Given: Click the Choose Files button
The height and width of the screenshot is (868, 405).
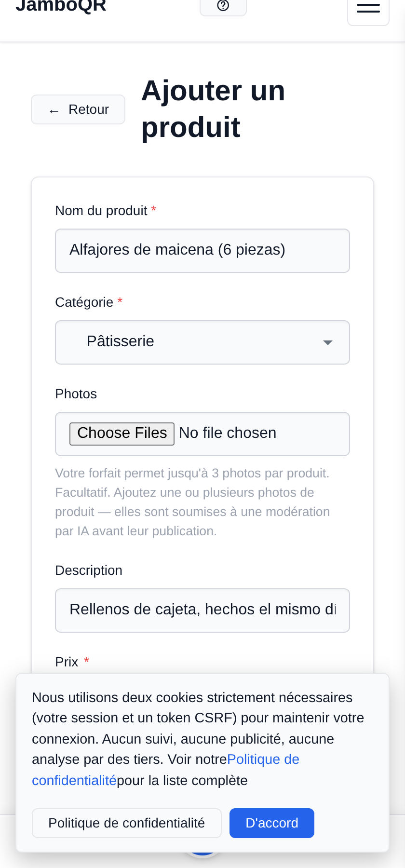Looking at the screenshot, I should pyautogui.click(x=122, y=434).
